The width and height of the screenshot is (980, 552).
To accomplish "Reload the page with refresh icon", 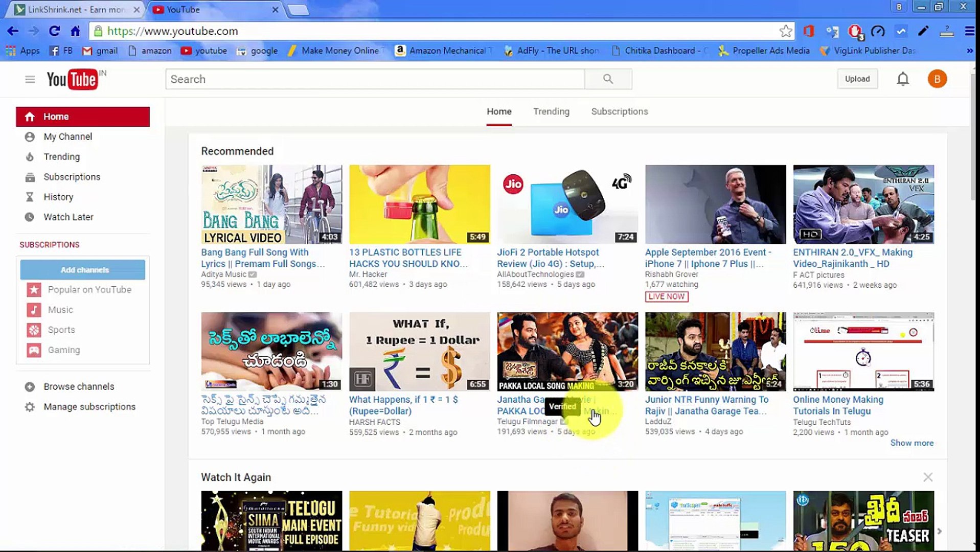I will (x=55, y=31).
